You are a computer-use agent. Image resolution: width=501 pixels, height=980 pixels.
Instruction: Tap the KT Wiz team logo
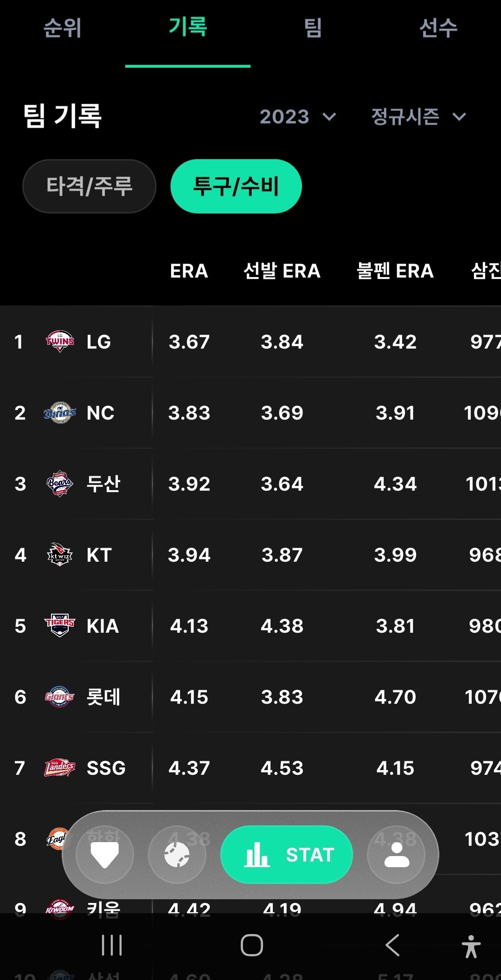(60, 555)
